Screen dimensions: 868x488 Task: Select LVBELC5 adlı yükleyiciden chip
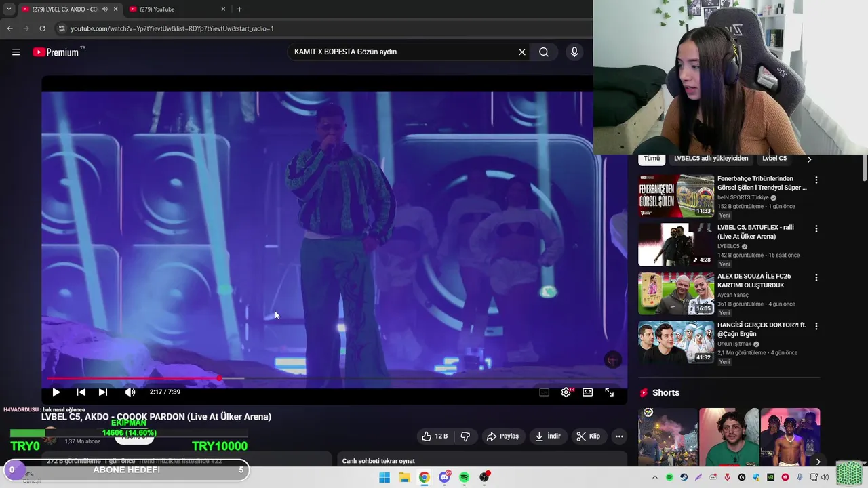pos(711,159)
